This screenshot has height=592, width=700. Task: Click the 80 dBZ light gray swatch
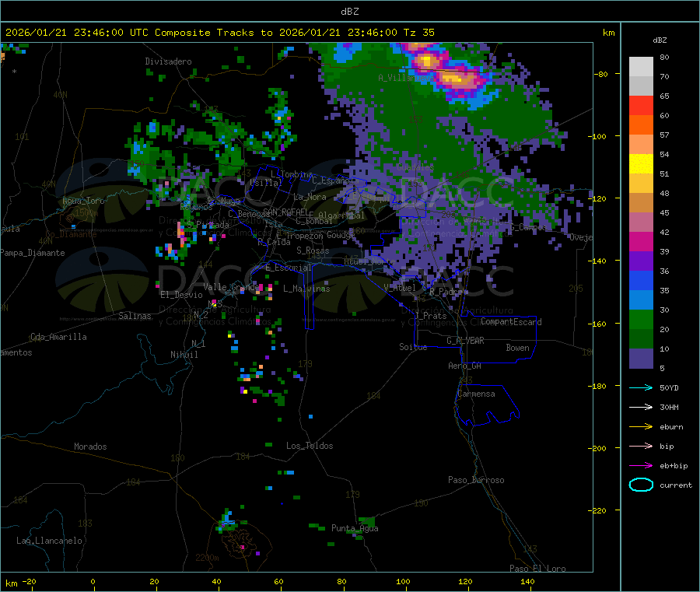[x=641, y=67]
